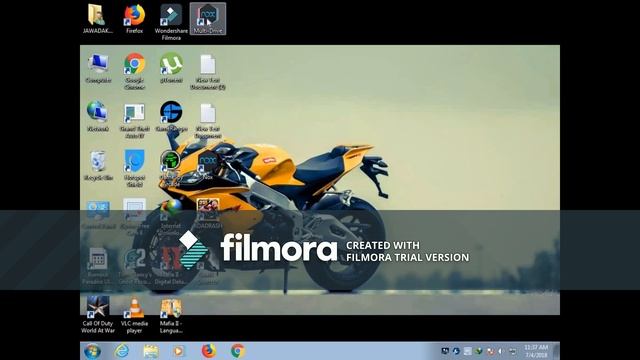Launch Windows Media Player from taskbar
640x360 pixels.
[x=179, y=351]
